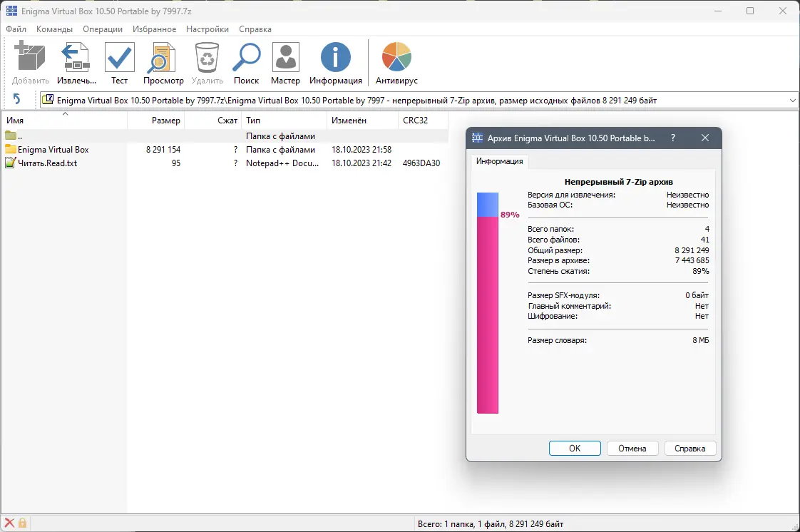Click the file size cell 95
The height and width of the screenshot is (532, 800).
point(176,163)
